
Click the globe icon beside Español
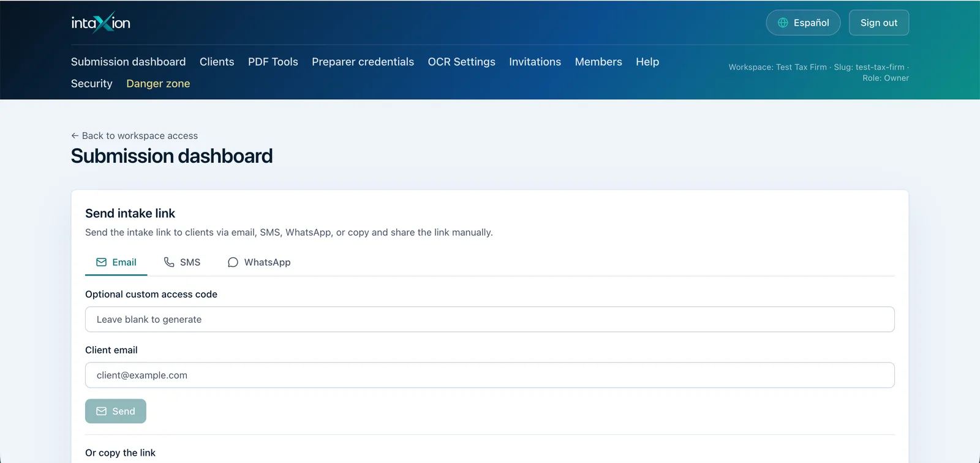point(783,23)
